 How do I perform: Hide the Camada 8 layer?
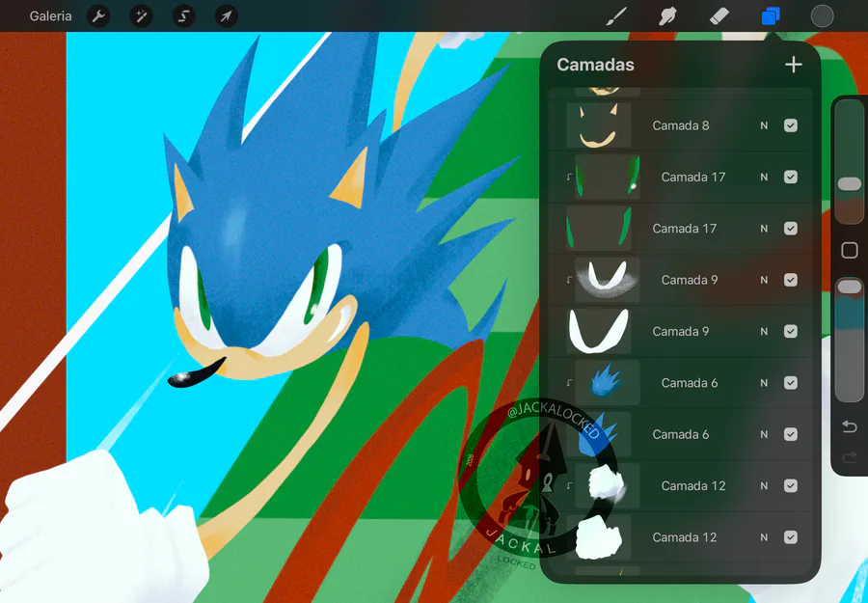[791, 125]
